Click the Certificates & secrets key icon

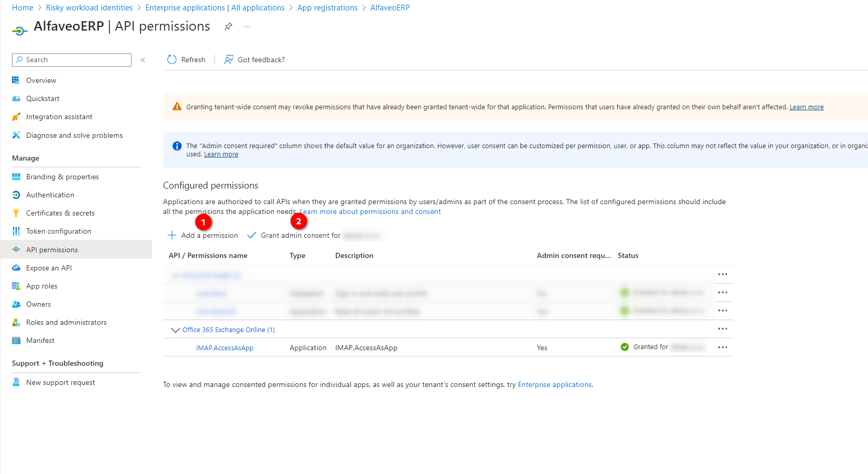click(x=16, y=213)
